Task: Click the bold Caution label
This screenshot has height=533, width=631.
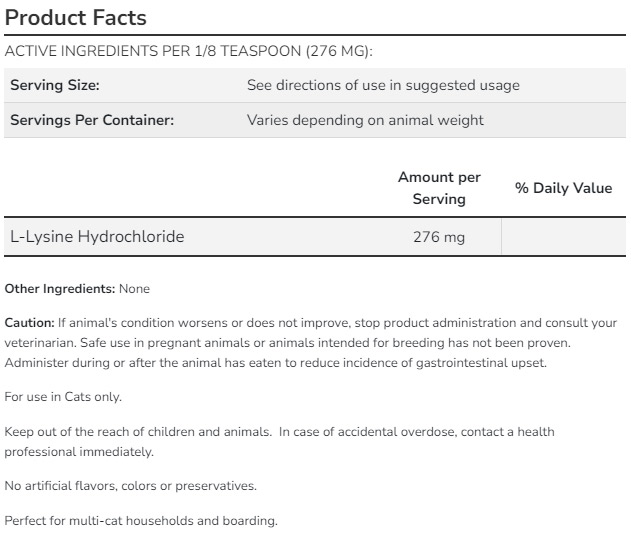Action: tap(29, 323)
